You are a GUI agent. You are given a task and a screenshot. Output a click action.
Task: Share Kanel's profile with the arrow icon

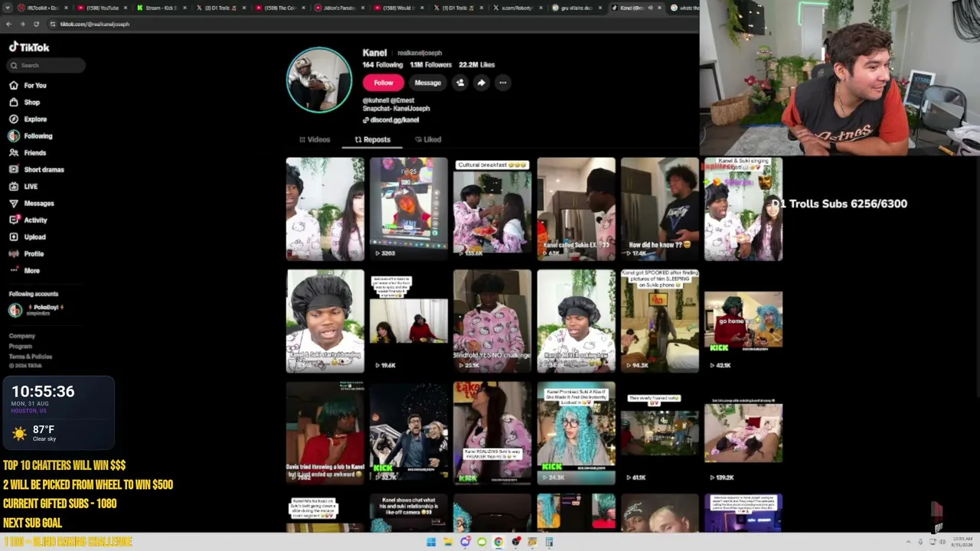point(481,83)
